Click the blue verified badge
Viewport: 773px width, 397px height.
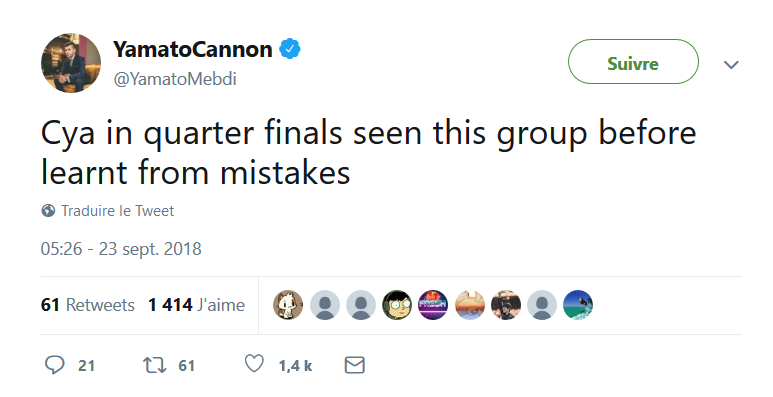point(290,49)
